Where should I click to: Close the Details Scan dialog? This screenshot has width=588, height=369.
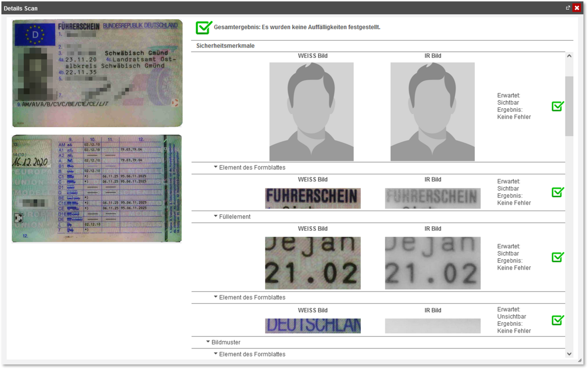(577, 8)
